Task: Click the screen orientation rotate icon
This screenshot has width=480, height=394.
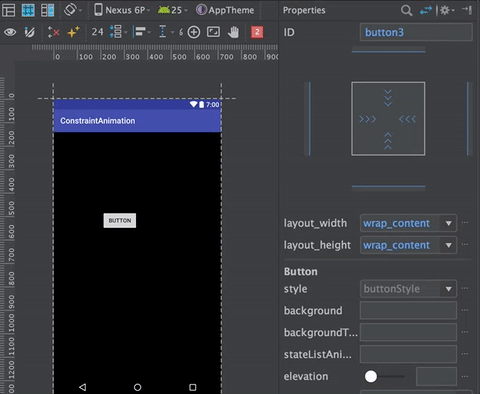Action: [70, 10]
